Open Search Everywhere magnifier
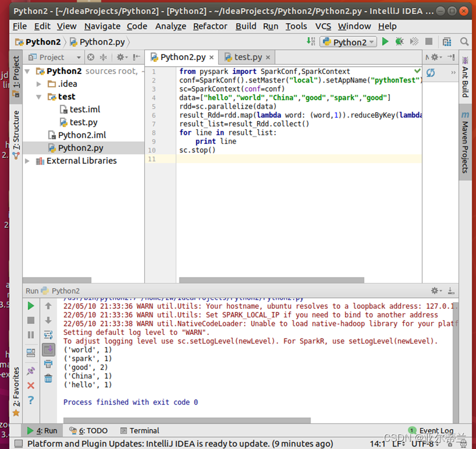 click(x=464, y=42)
